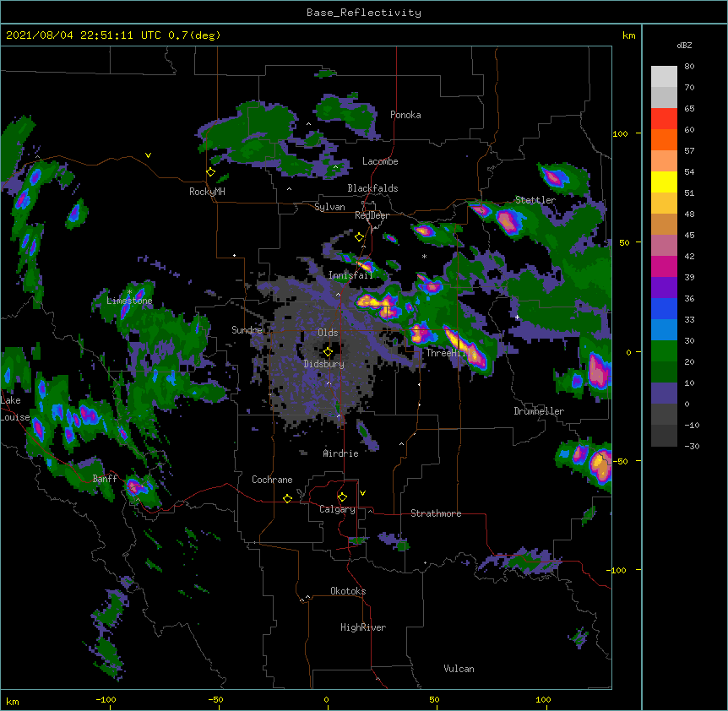Click the Limestone label
The image size is (728, 711).
[129, 301]
